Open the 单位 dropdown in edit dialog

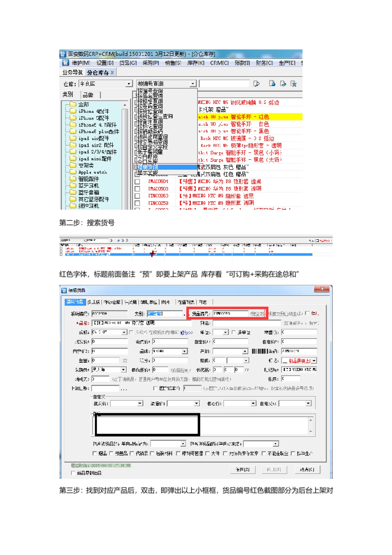[x=226, y=332]
